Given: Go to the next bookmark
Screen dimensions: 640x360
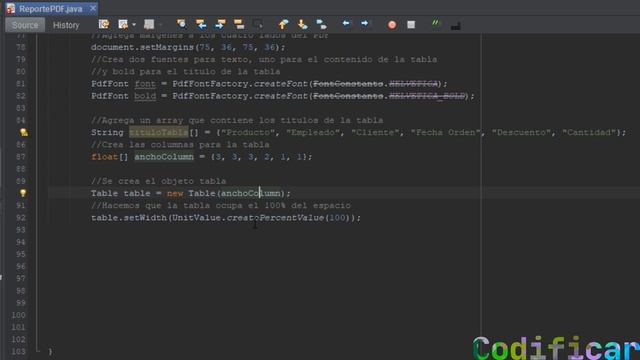Looking at the screenshot, I should click(x=302, y=24).
